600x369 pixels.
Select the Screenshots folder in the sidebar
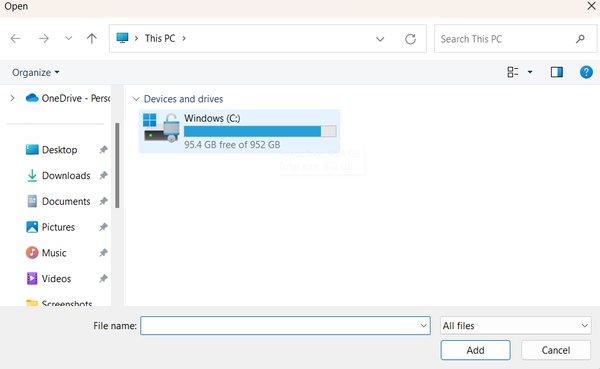(67, 303)
